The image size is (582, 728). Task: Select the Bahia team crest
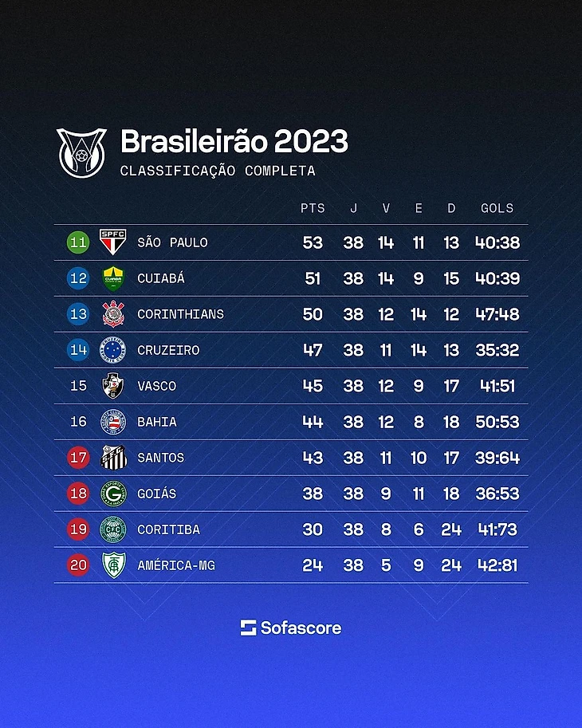tap(113, 422)
